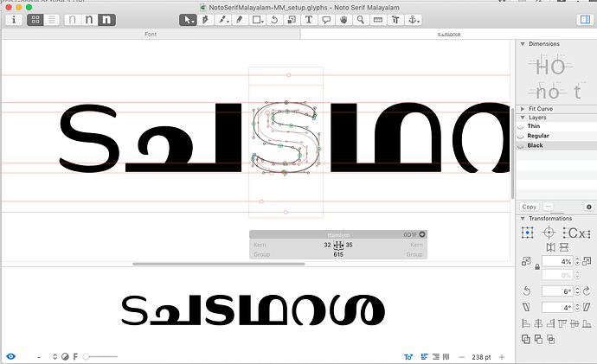This screenshot has width=597, height=364.
Task: Set transformation origin grid point
Action: pos(527,233)
